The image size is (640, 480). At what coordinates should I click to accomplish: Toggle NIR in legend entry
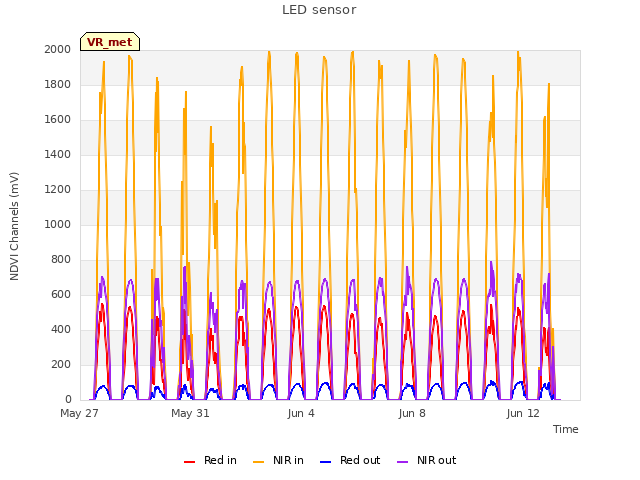(x=278, y=460)
